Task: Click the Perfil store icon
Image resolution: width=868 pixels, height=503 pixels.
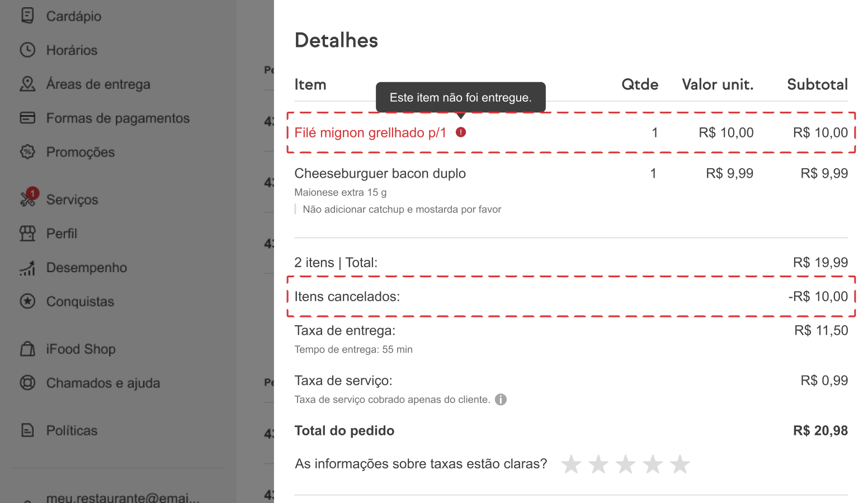Action: pos(27,233)
